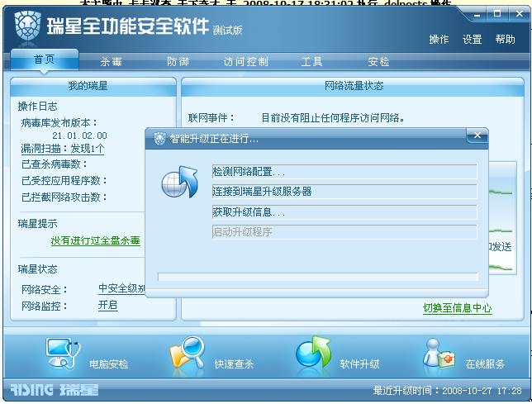532x404 pixels.
Task: Open the 杀毒 antivirus tab
Action: [111, 62]
